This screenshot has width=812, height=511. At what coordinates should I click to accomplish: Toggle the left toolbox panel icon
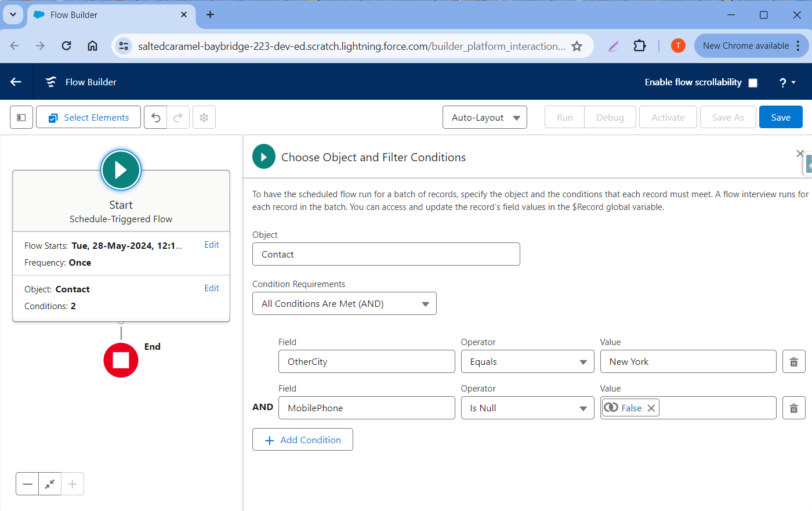pyautogui.click(x=21, y=117)
